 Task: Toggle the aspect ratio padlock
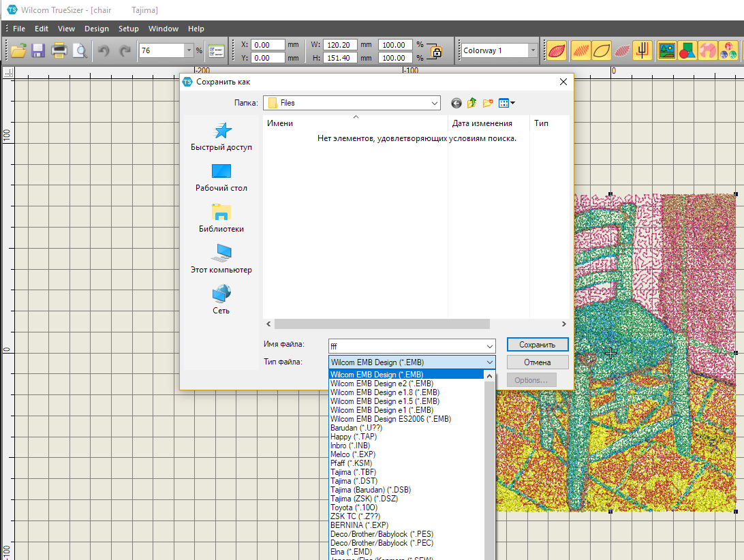[435, 51]
